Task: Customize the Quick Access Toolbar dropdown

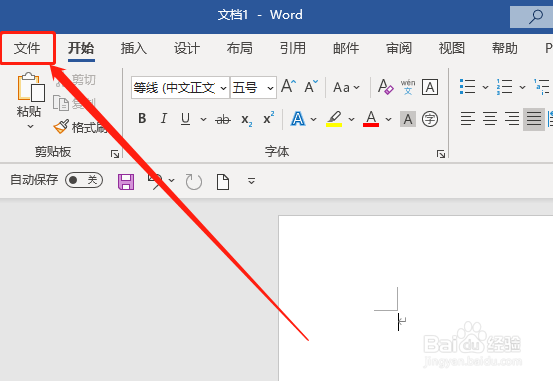Action: pyautogui.click(x=251, y=181)
